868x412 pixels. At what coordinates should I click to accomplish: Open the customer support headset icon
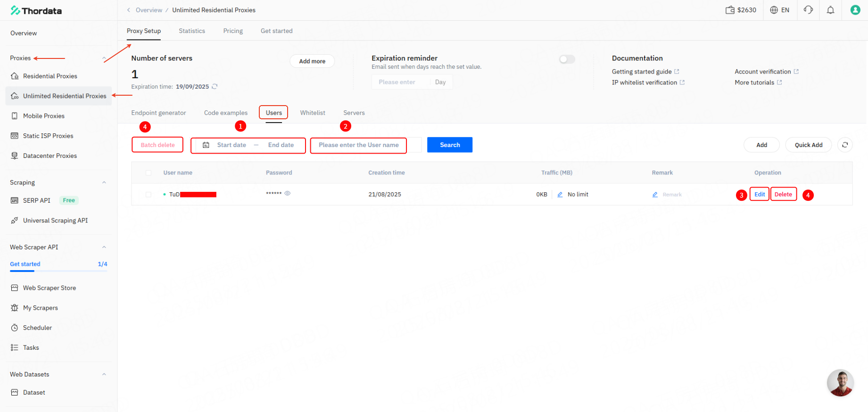pos(808,10)
